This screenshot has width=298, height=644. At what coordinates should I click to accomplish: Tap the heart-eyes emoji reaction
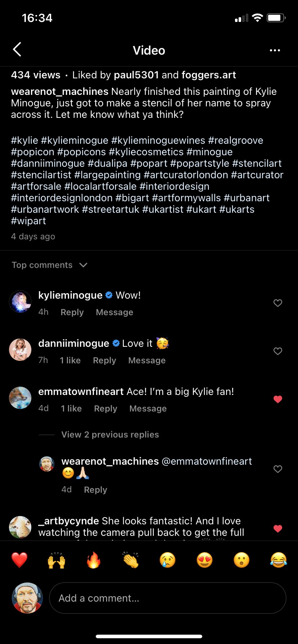(204, 560)
